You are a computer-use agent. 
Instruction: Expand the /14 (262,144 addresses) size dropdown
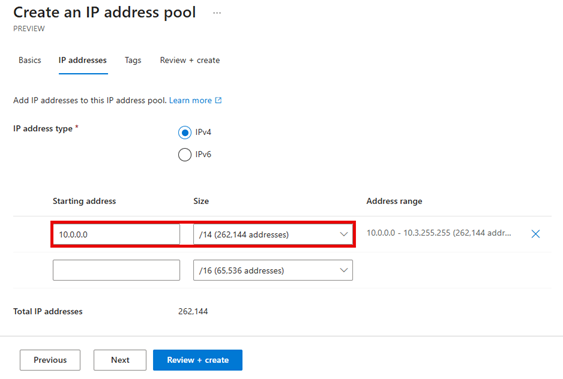point(273,234)
